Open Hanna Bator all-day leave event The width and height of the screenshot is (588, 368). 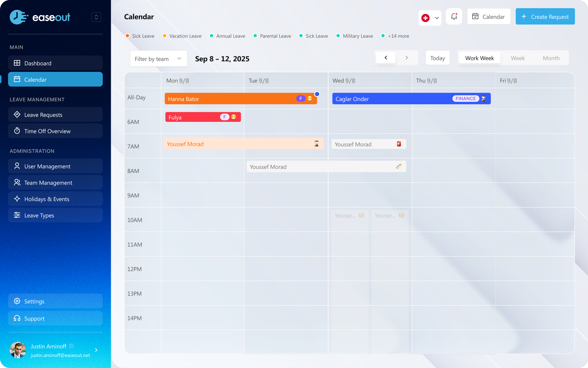(x=241, y=99)
